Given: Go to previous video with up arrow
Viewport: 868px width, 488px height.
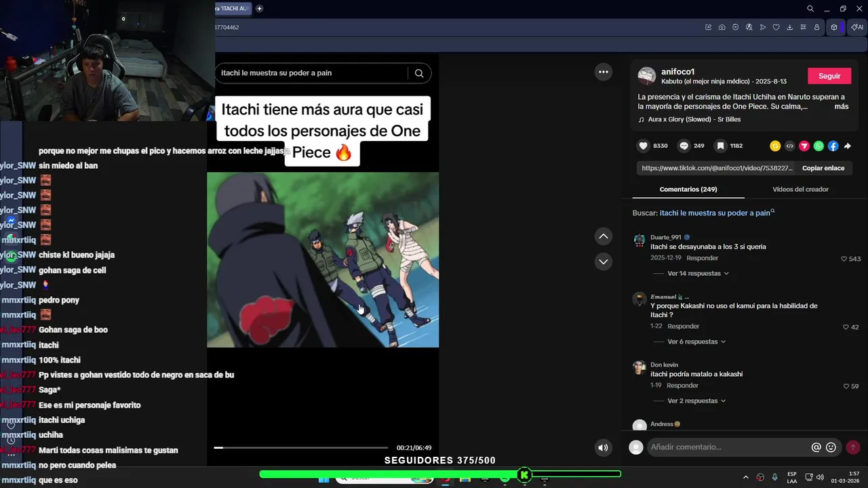Looking at the screenshot, I should tap(603, 236).
